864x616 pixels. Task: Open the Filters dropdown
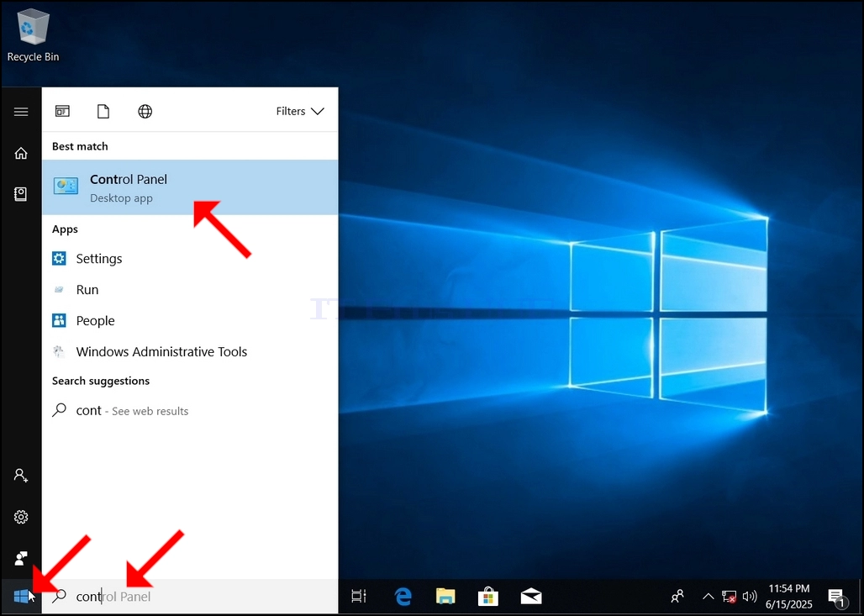pos(300,111)
